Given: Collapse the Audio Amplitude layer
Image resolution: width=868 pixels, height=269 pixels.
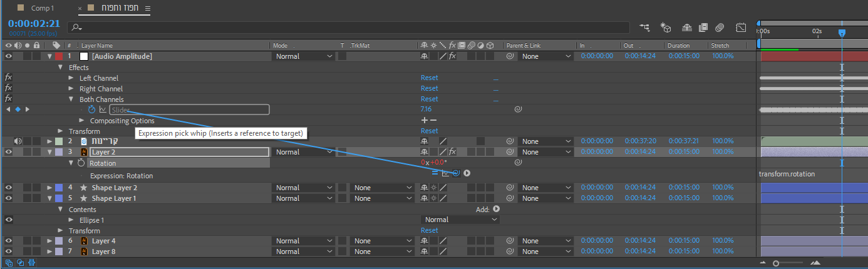Looking at the screenshot, I should (x=49, y=56).
